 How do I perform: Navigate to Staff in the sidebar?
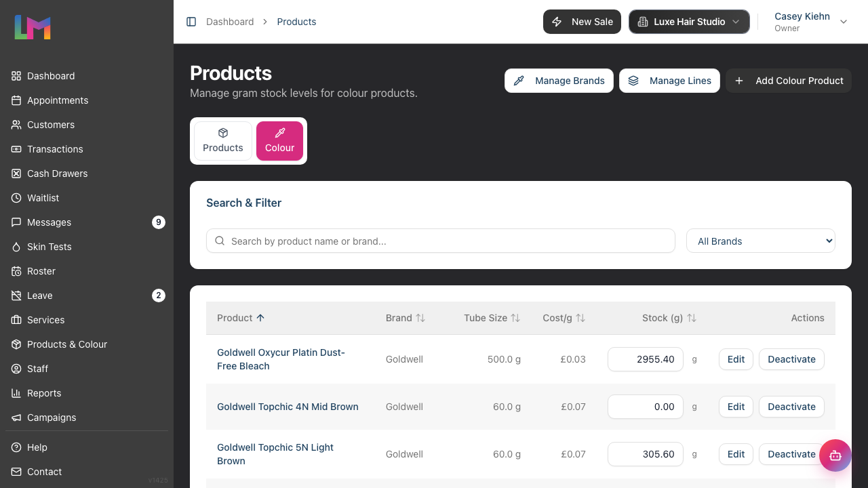pyautogui.click(x=87, y=369)
